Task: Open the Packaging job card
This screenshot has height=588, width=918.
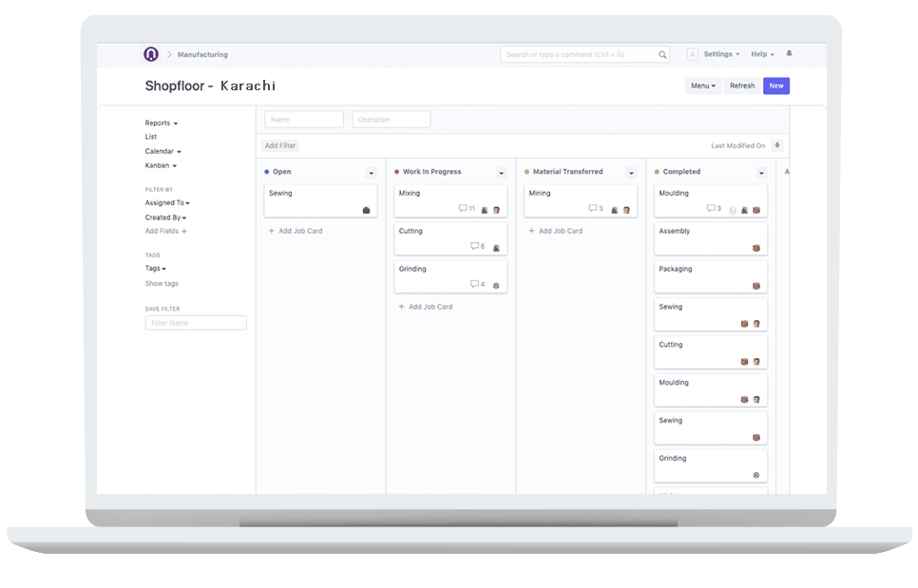Action: [710, 276]
